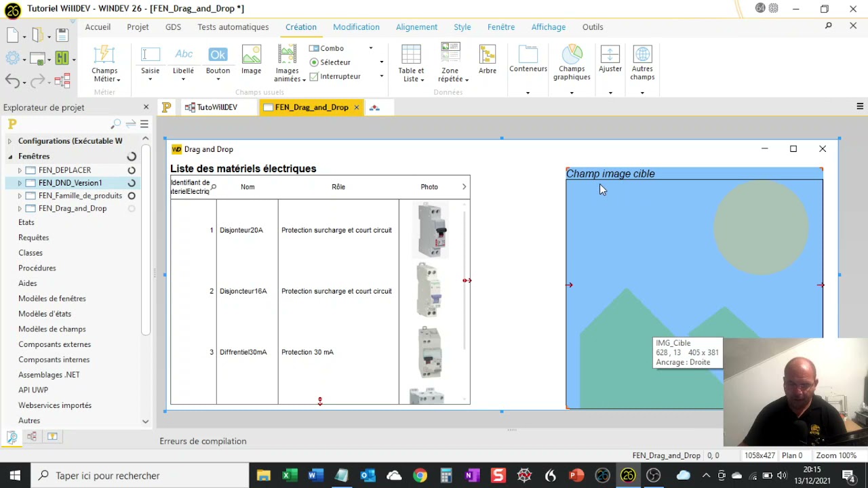Click the project P icon beside tabs

pos(166,107)
